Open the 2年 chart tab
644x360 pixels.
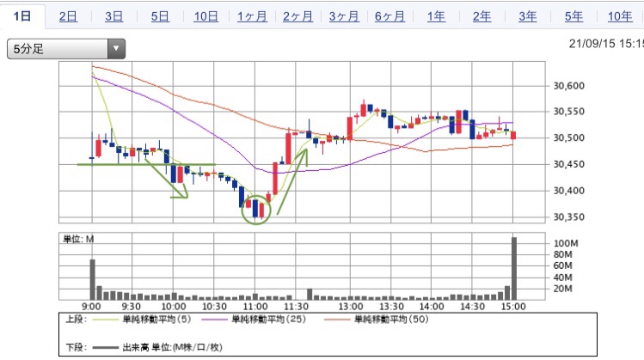(482, 16)
